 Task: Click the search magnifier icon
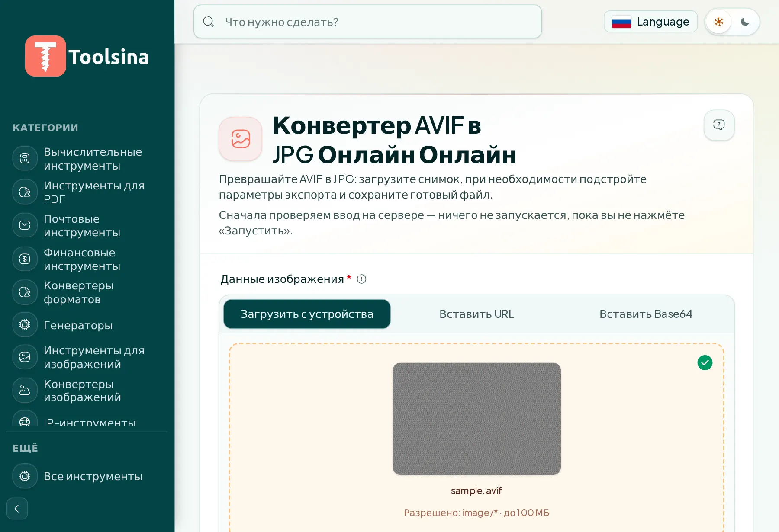[209, 22]
